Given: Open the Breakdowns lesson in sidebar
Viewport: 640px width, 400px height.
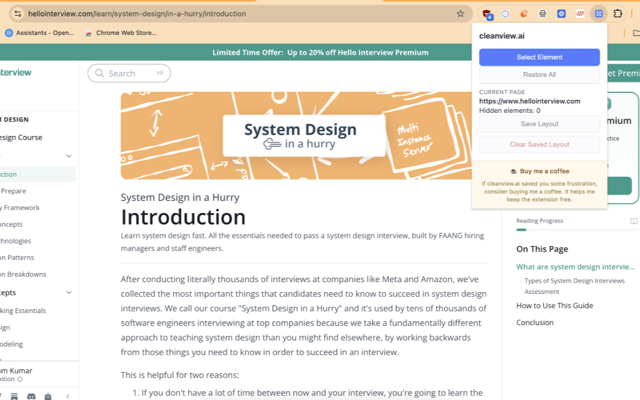Looking at the screenshot, I should click(23, 274).
